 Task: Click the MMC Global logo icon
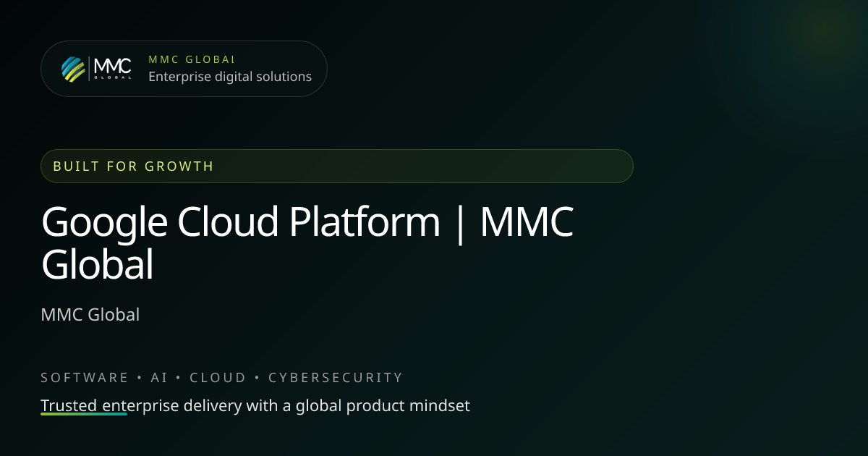(97, 69)
